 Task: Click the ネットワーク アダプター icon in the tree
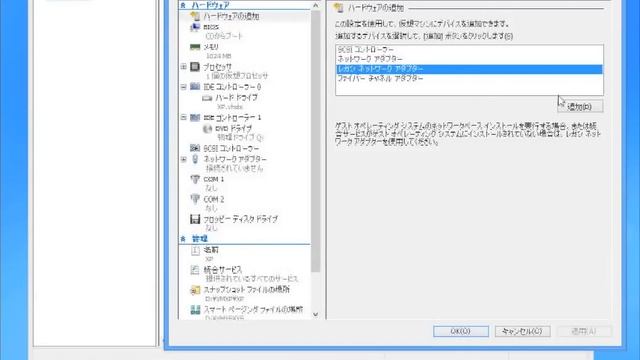pyautogui.click(x=195, y=159)
